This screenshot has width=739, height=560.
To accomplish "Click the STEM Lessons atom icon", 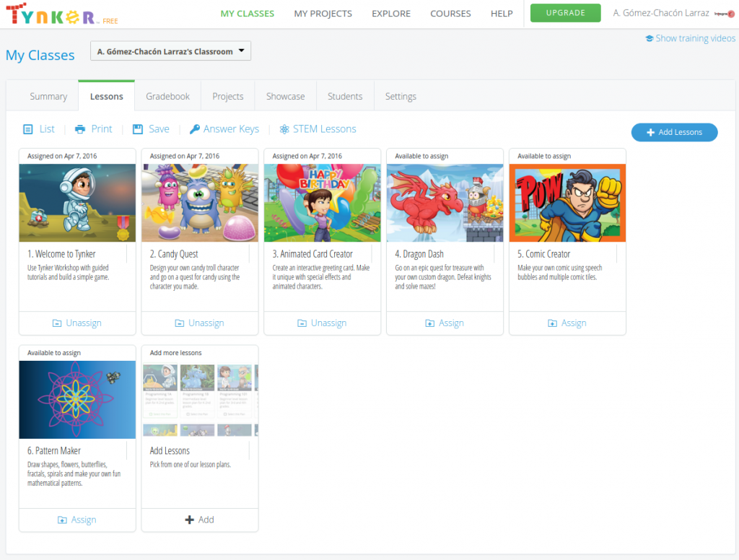I will pyautogui.click(x=284, y=129).
